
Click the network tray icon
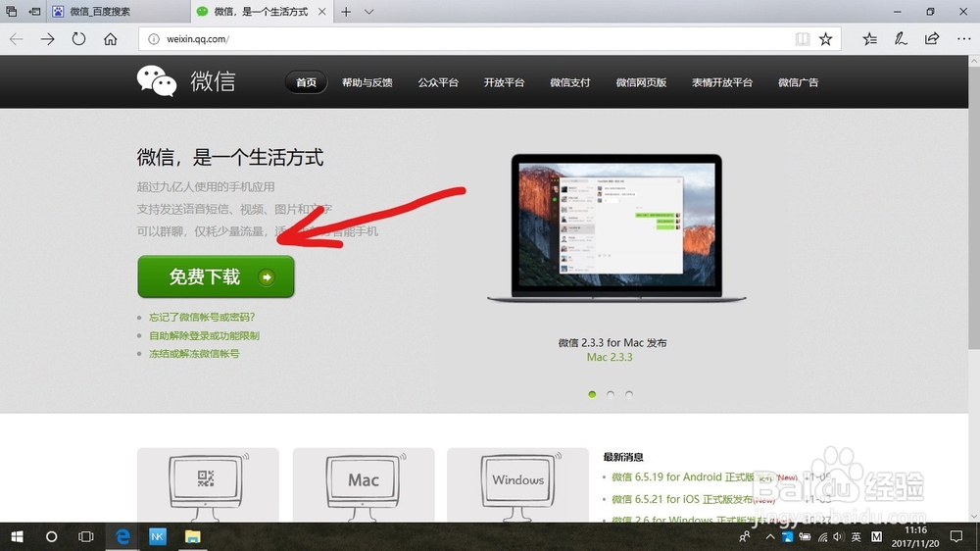pos(822,536)
